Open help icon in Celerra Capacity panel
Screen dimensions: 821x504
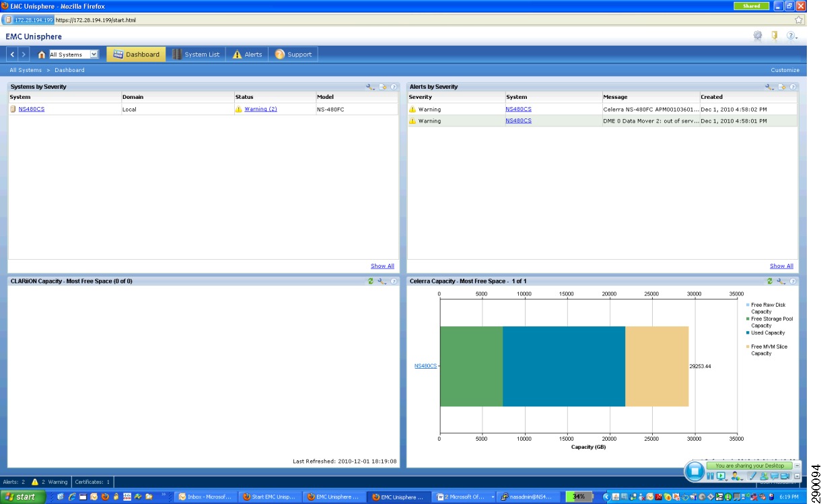(793, 281)
